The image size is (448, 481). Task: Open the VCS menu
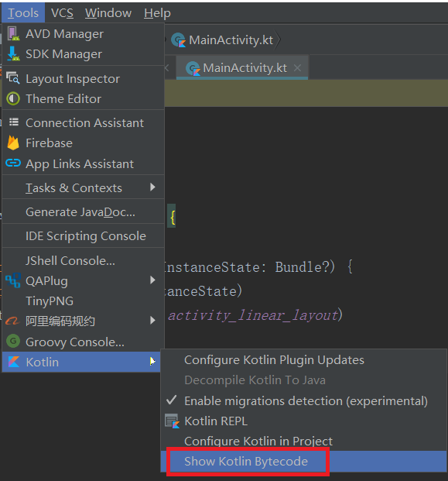point(62,13)
